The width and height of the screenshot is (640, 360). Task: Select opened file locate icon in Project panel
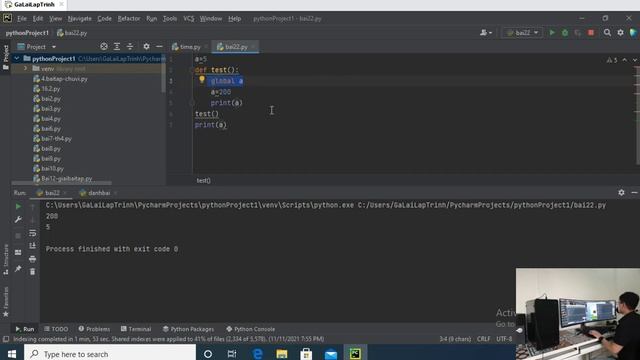[x=104, y=47]
